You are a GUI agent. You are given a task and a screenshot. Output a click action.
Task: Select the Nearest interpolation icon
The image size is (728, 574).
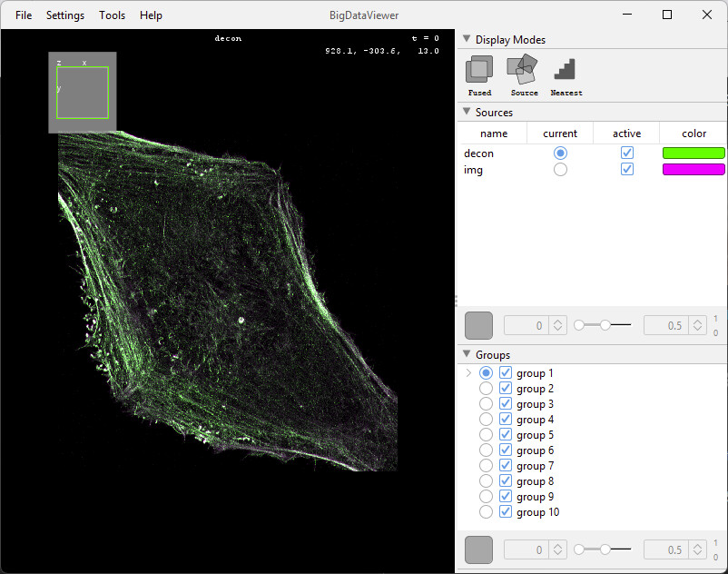click(566, 71)
